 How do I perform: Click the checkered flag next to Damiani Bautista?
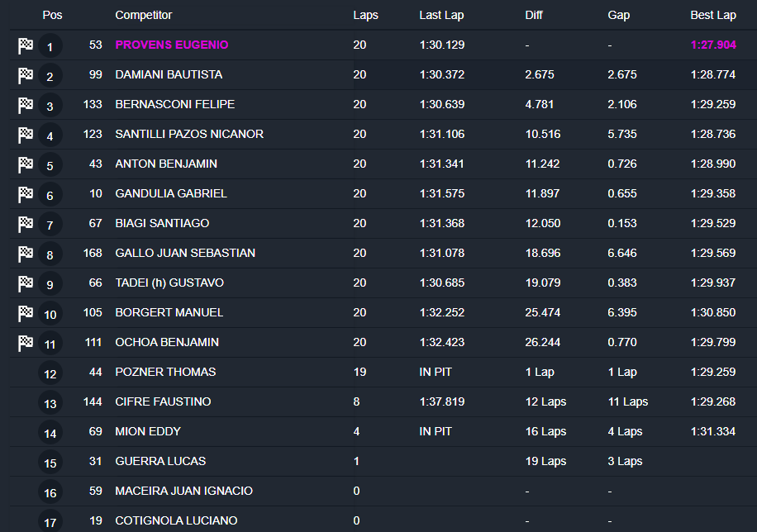[26, 75]
